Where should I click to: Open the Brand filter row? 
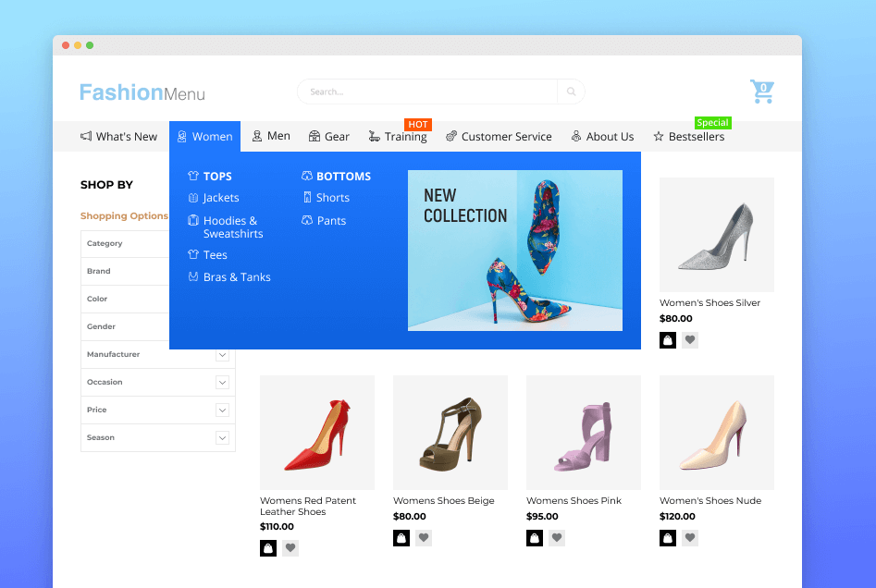point(125,272)
